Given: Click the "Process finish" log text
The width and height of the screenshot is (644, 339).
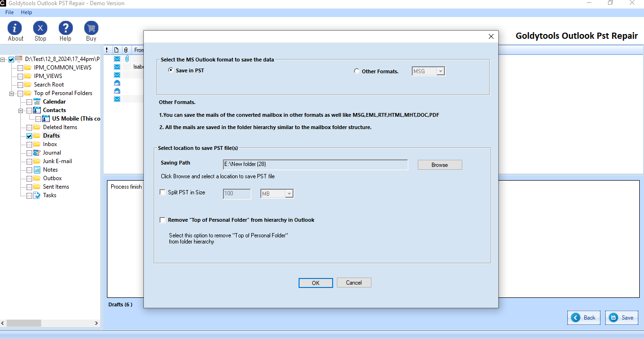Looking at the screenshot, I should [126, 187].
